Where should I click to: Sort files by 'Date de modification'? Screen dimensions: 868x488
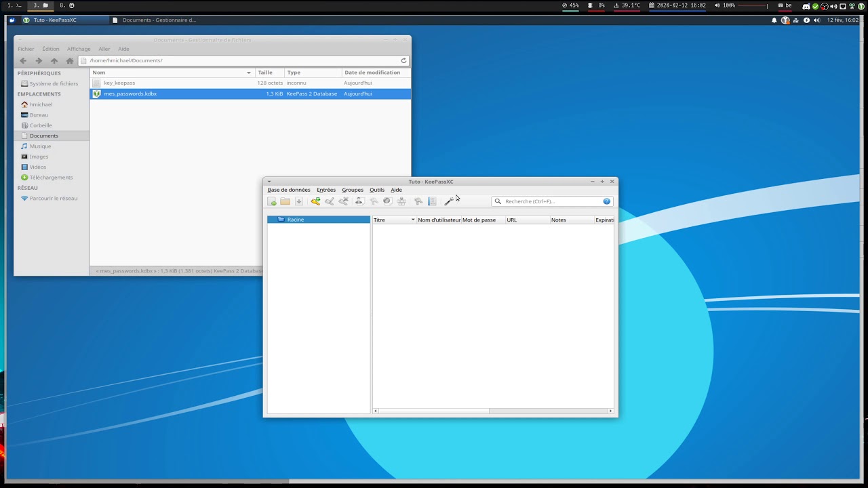376,73
